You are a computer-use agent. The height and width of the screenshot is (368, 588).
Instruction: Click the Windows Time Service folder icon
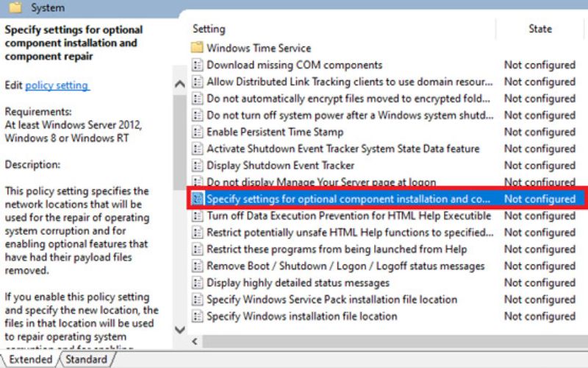tap(197, 48)
